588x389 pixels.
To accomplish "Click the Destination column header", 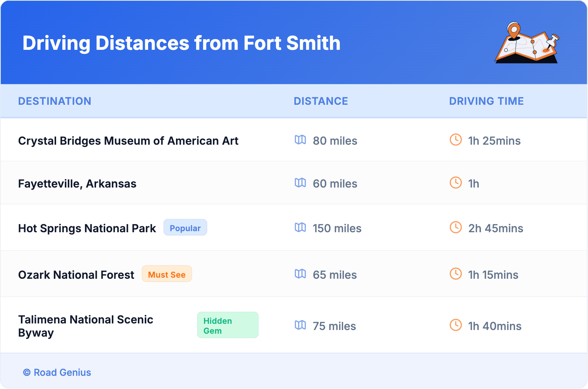I will click(55, 101).
